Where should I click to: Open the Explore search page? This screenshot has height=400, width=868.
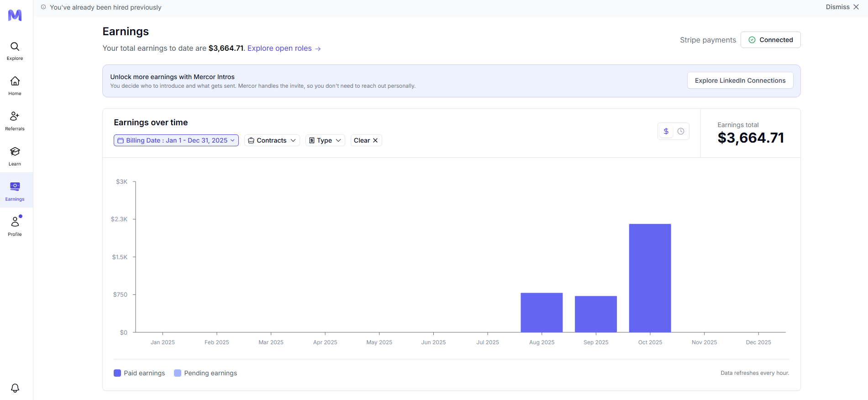[x=15, y=51]
